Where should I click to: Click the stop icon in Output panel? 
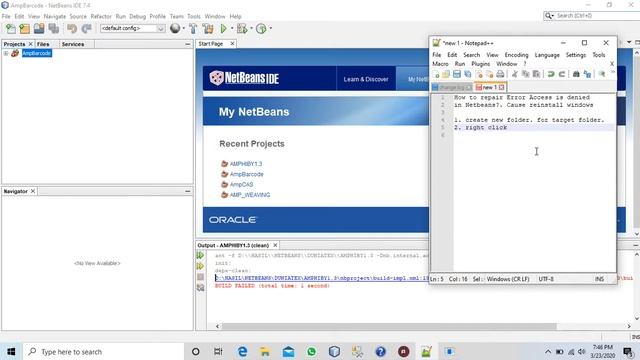point(200,277)
